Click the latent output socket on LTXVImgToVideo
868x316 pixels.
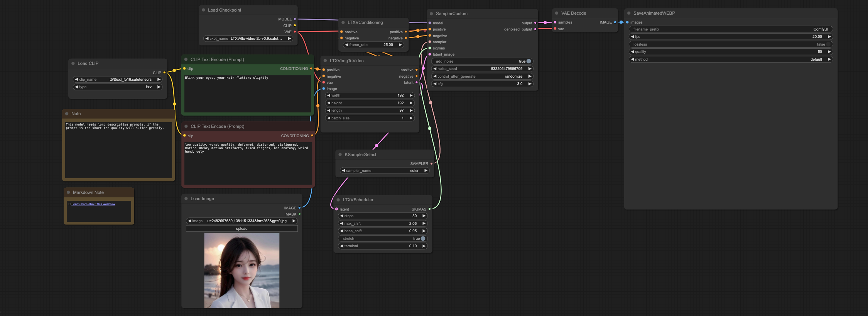point(417,82)
